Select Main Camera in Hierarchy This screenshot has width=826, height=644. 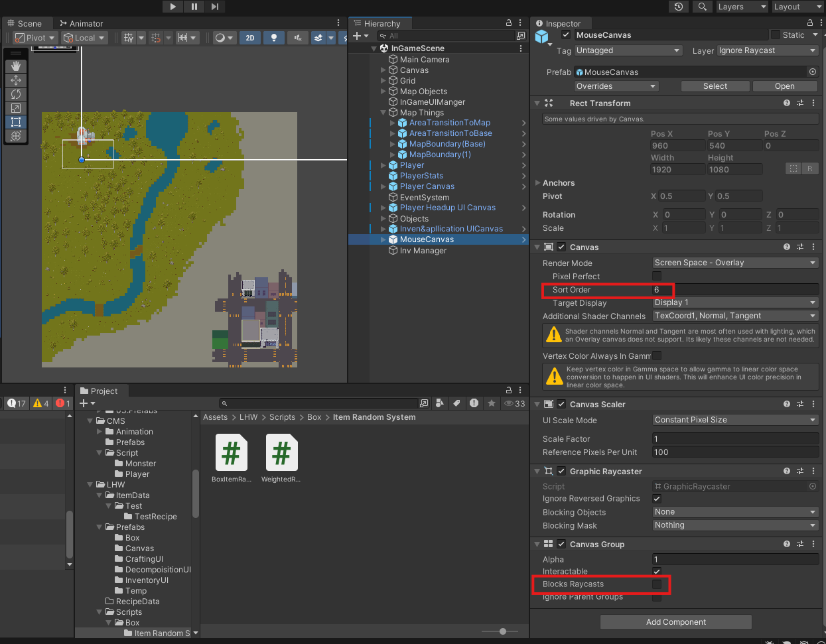[x=425, y=60]
